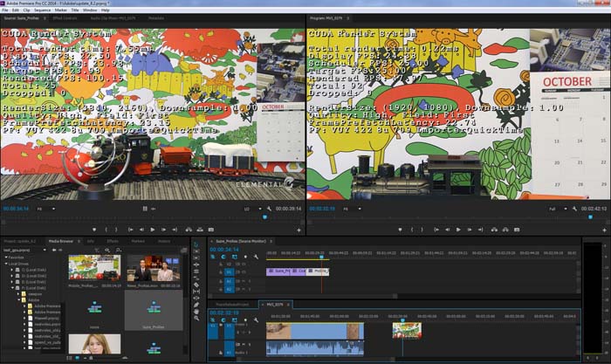Open Source monitor button editor plus icon
The image size is (611, 364).
click(299, 230)
